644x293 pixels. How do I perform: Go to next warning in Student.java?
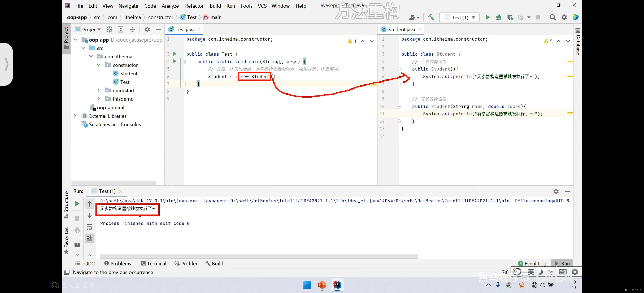568,41
